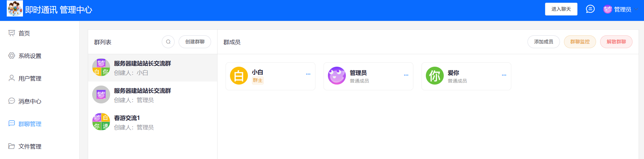Image resolution: width=644 pixels, height=159 pixels.
Task: Click the 创建群聊 button
Action: [x=195, y=42]
